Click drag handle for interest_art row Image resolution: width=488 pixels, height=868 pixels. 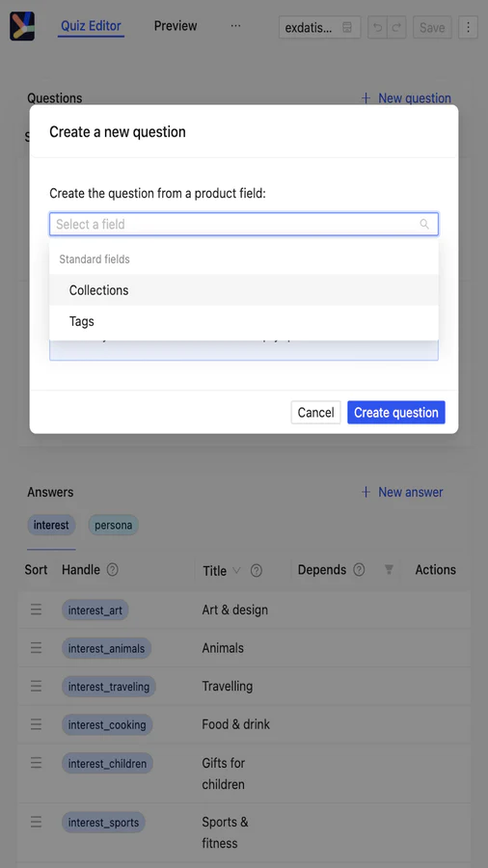tap(36, 610)
